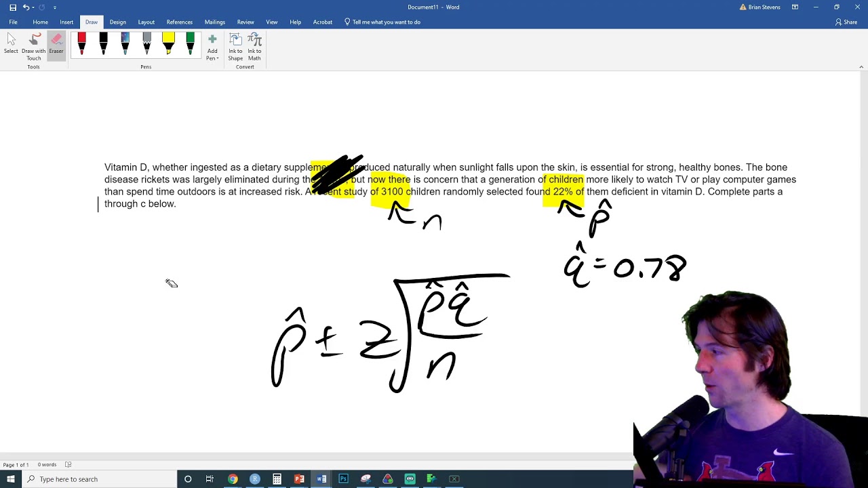Open Ribbon Display Options
868x488 pixels.
[x=795, y=7]
